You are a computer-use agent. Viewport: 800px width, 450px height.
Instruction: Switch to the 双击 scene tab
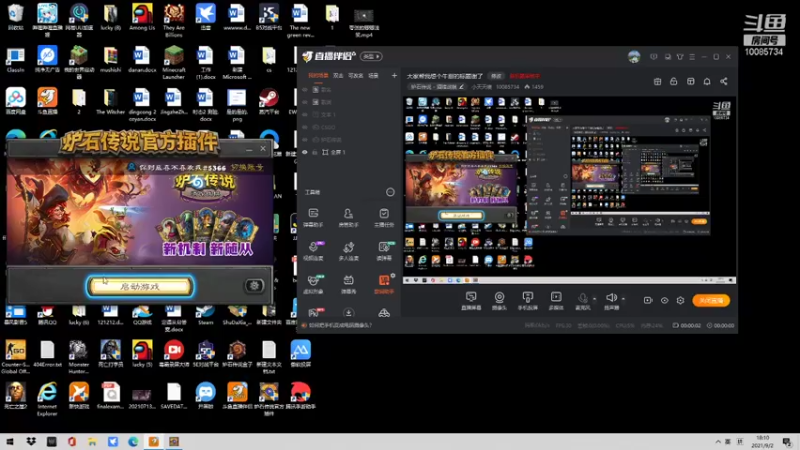pos(338,76)
